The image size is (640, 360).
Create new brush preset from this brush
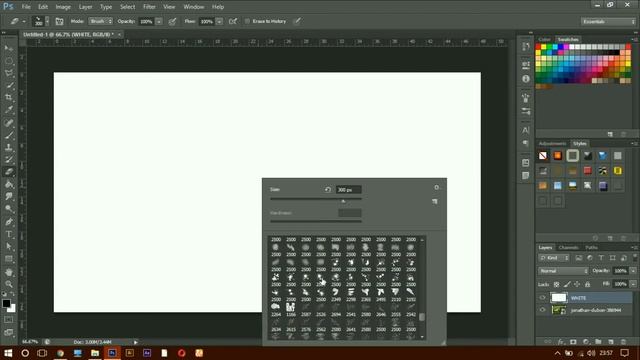pyautogui.click(x=435, y=201)
